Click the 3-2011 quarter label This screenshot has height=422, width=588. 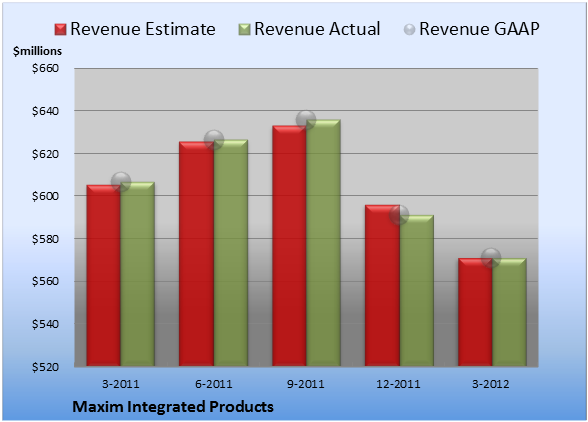point(121,384)
